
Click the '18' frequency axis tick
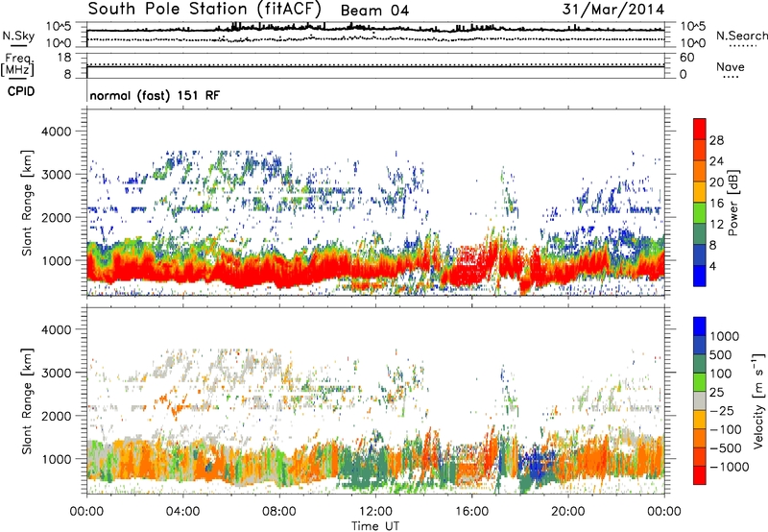(x=64, y=58)
